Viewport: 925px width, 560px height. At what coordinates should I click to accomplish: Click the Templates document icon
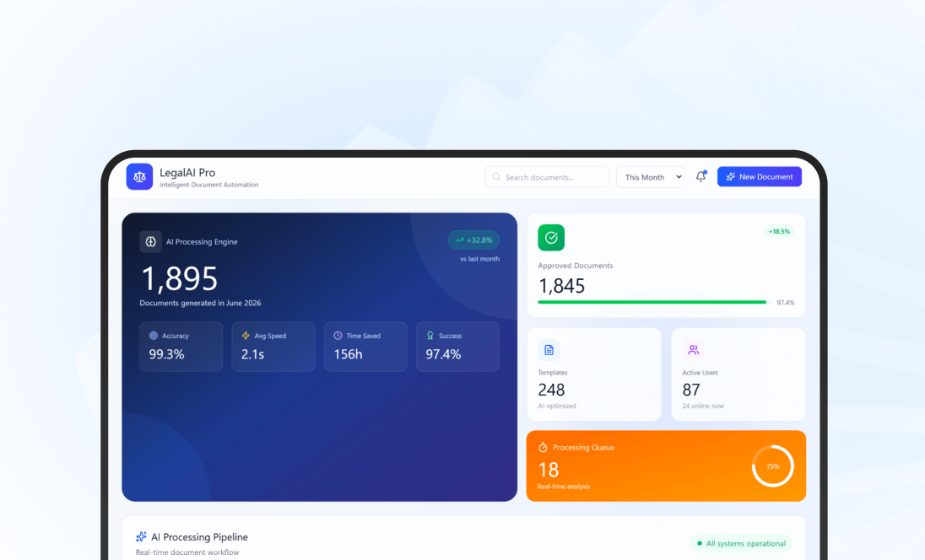549,350
